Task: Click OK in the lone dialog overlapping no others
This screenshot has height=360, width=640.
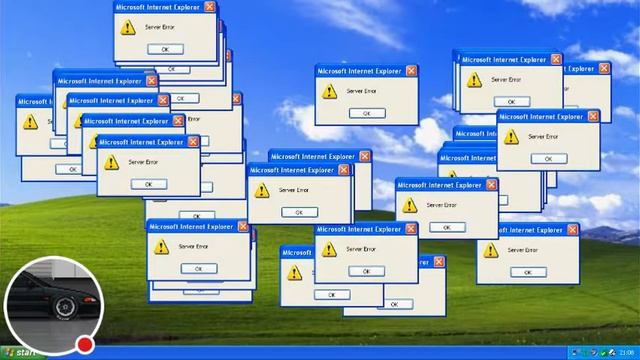Action: 367,113
